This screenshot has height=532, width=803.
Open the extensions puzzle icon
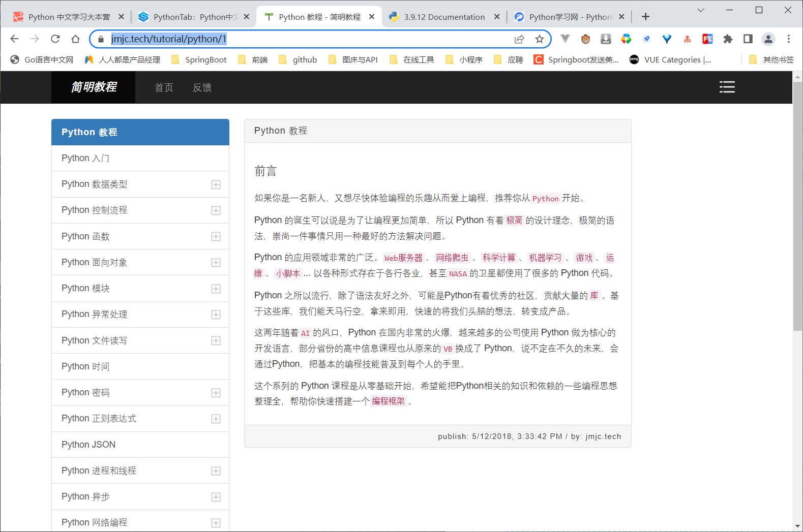click(x=728, y=39)
